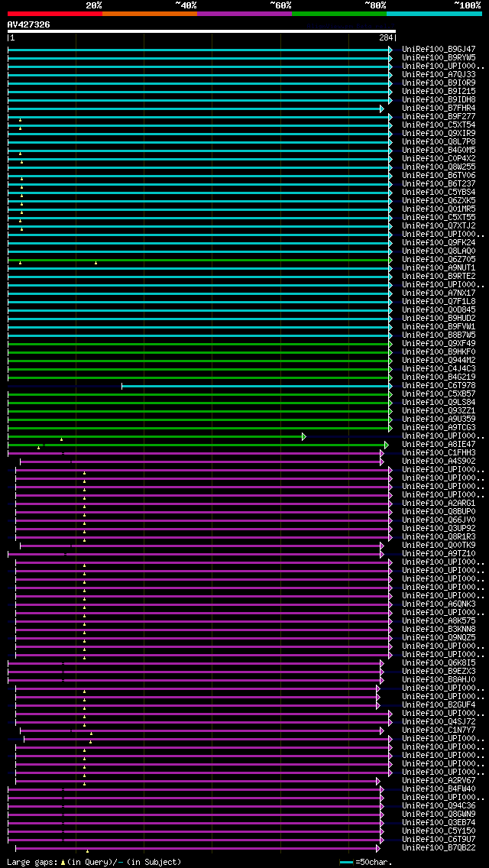
Task: Select the UniRef100_Q9NQZ5 label
Action: (439, 638)
